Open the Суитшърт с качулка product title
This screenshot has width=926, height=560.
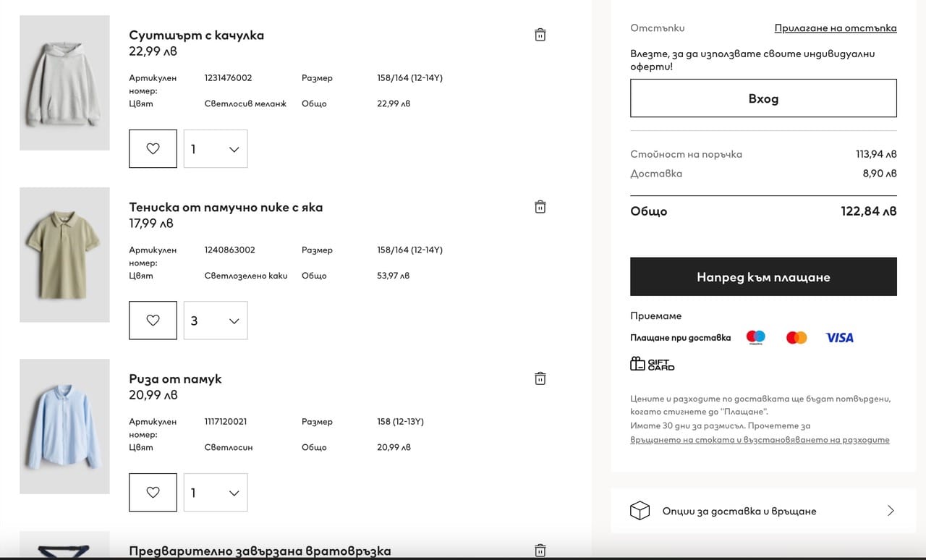pos(196,35)
